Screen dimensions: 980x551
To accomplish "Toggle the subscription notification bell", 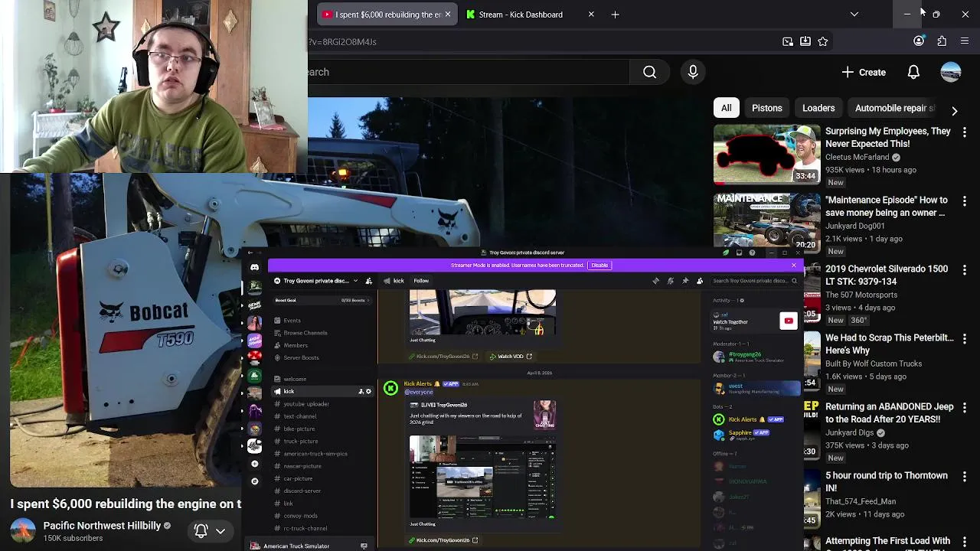I will click(201, 530).
